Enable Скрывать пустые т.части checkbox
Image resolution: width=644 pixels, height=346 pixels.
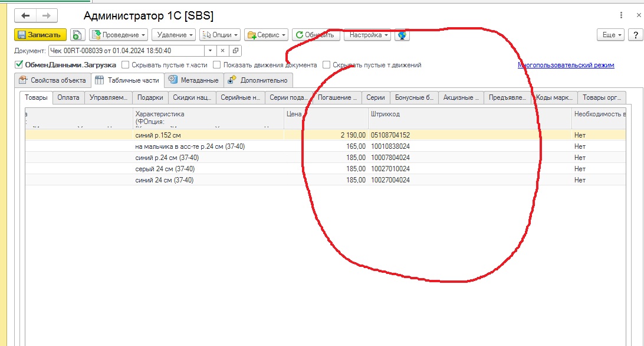pyautogui.click(x=125, y=65)
